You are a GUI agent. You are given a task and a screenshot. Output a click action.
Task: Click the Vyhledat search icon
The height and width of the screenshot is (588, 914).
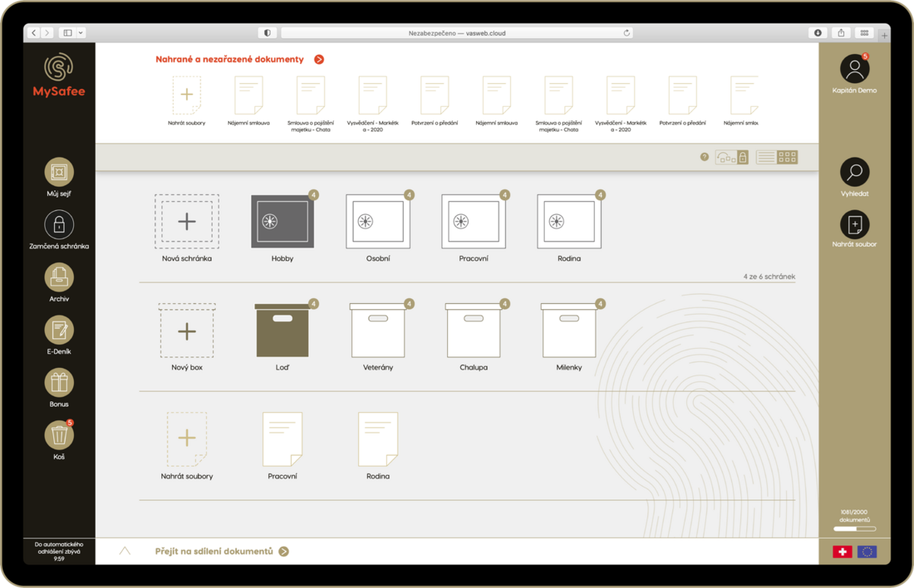[855, 172]
